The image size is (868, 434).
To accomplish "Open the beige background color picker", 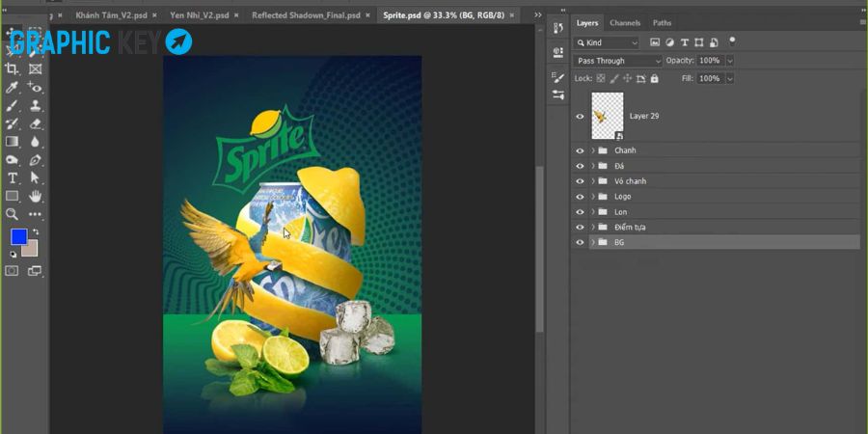I will coord(32,250).
